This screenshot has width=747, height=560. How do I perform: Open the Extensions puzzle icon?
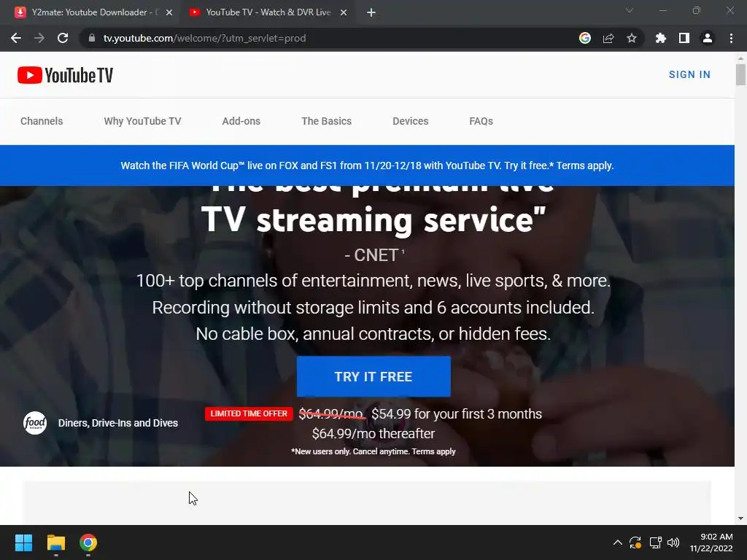point(661,38)
